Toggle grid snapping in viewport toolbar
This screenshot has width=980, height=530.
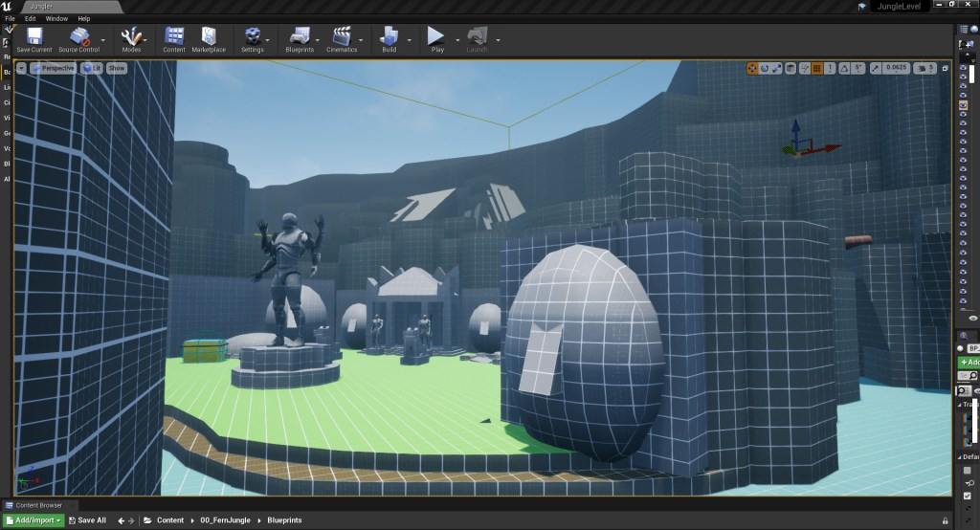[x=816, y=68]
